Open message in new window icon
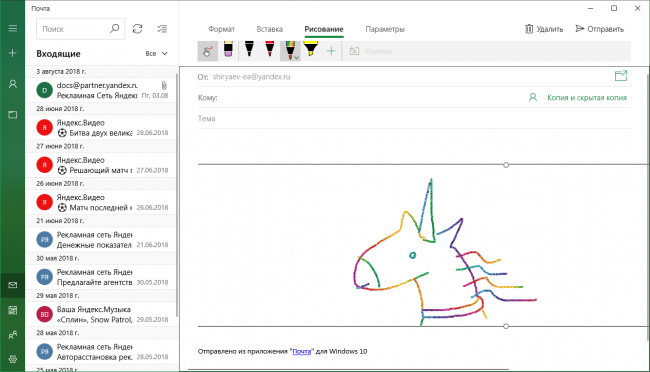Screen dimensions: 650x372 (x=621, y=75)
